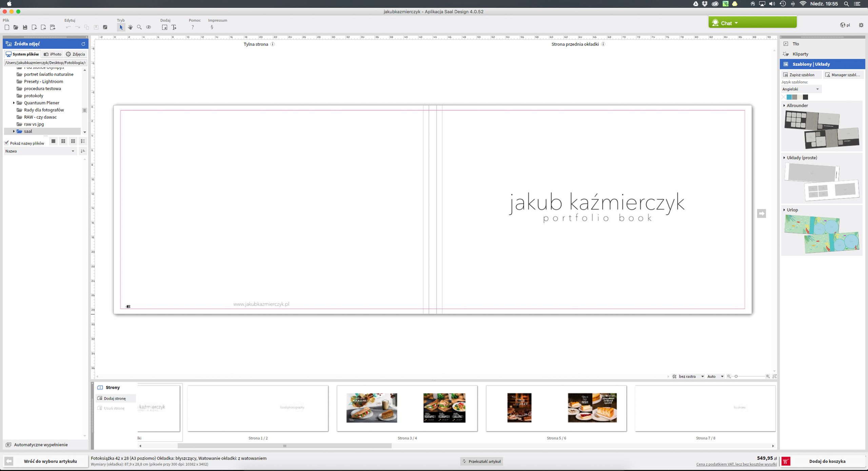Click info icon next to 'Tylna strona'
This screenshot has height=471, width=868.
coord(273,44)
